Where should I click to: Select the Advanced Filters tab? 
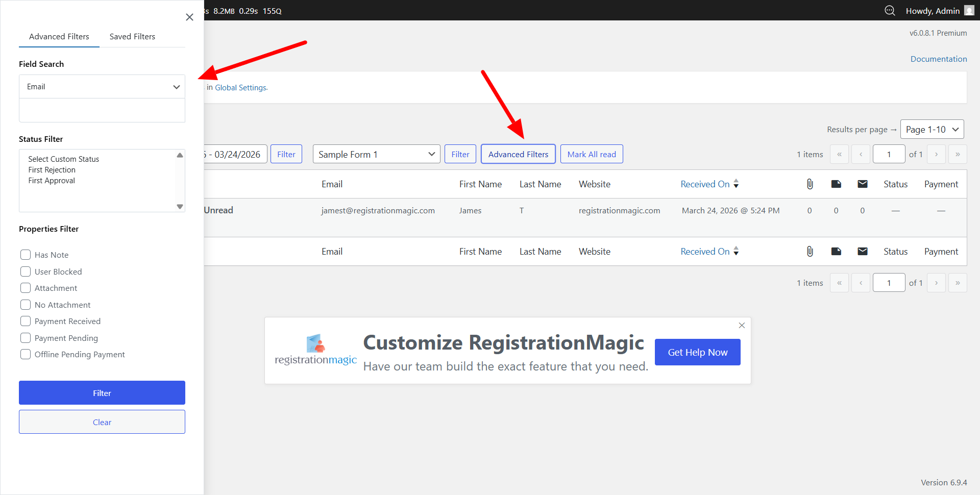coord(59,37)
